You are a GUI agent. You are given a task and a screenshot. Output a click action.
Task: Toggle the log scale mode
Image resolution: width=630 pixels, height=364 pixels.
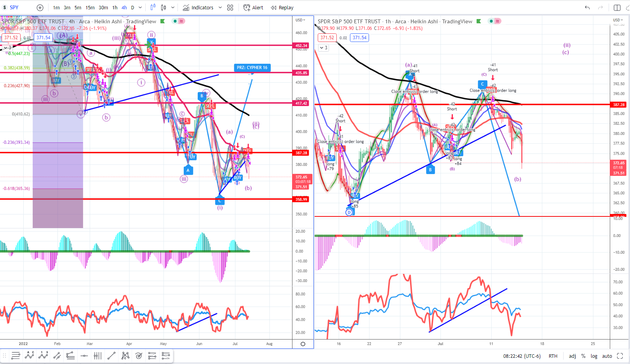coord(594,356)
